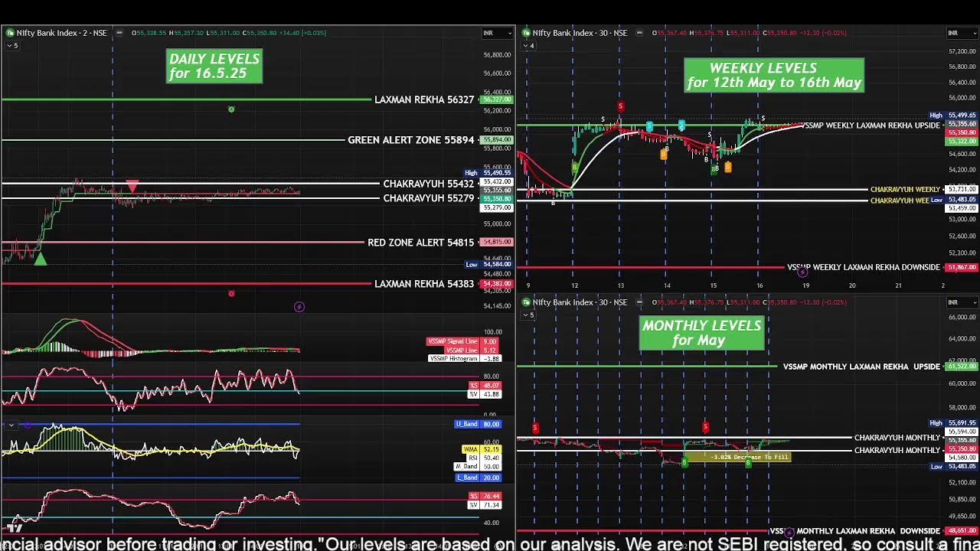
Task: Expand the 5 indicators legend on the daily chart
Action: click(12, 46)
